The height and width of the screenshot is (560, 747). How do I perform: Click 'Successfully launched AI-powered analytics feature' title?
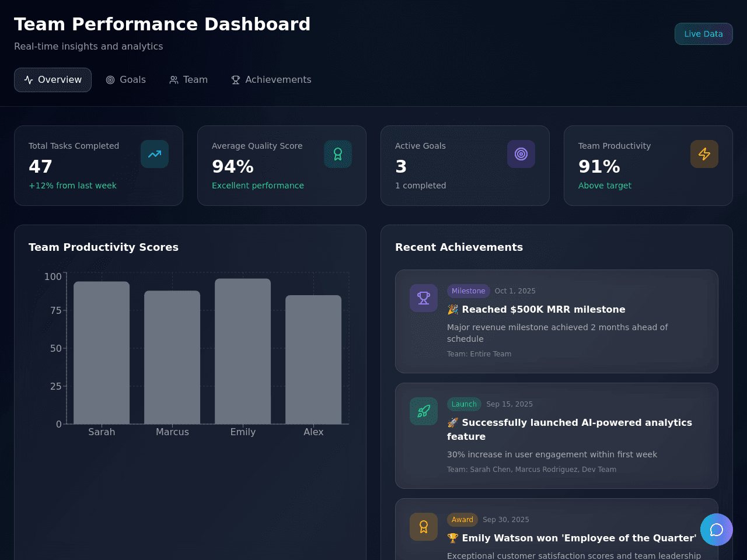570,429
